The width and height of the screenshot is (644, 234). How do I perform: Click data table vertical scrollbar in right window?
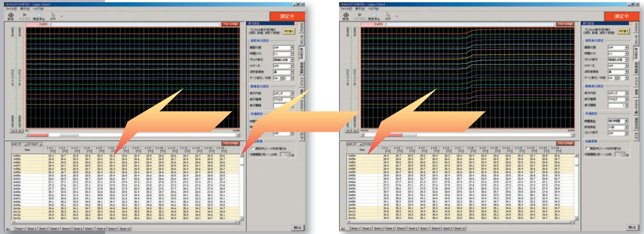click(x=576, y=188)
